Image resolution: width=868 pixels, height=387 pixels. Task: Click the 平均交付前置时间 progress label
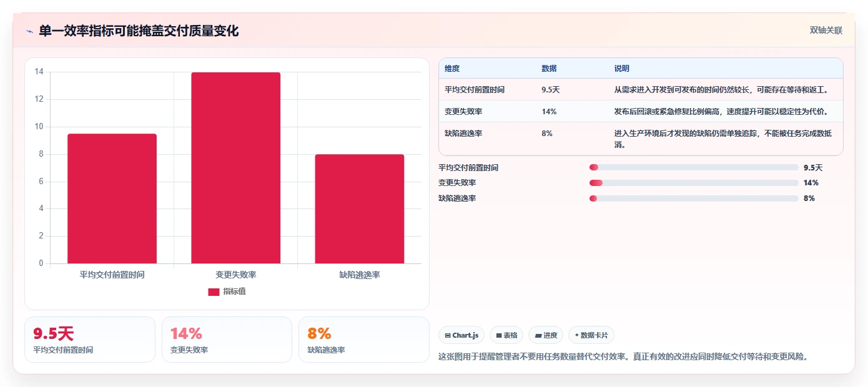click(x=468, y=168)
